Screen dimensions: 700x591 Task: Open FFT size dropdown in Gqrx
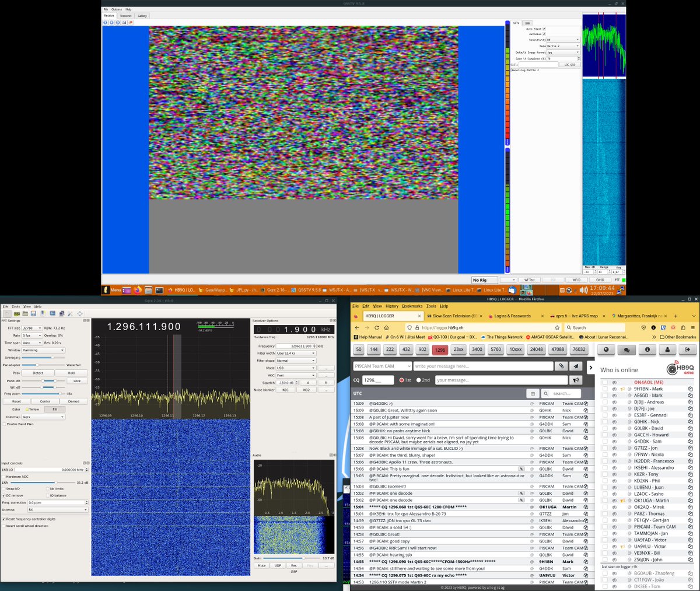pyautogui.click(x=32, y=328)
